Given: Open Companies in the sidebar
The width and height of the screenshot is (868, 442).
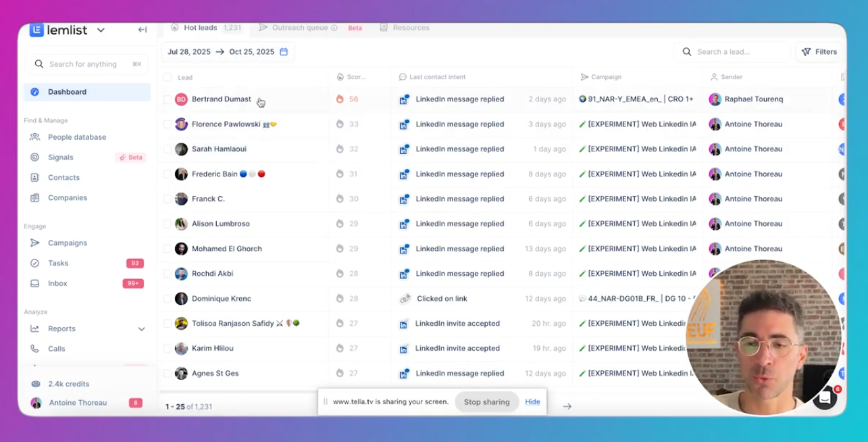Looking at the screenshot, I should [x=68, y=198].
